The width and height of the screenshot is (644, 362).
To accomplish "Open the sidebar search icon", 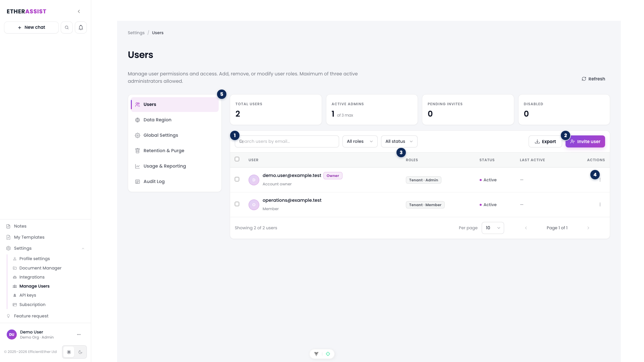I will (x=67, y=27).
